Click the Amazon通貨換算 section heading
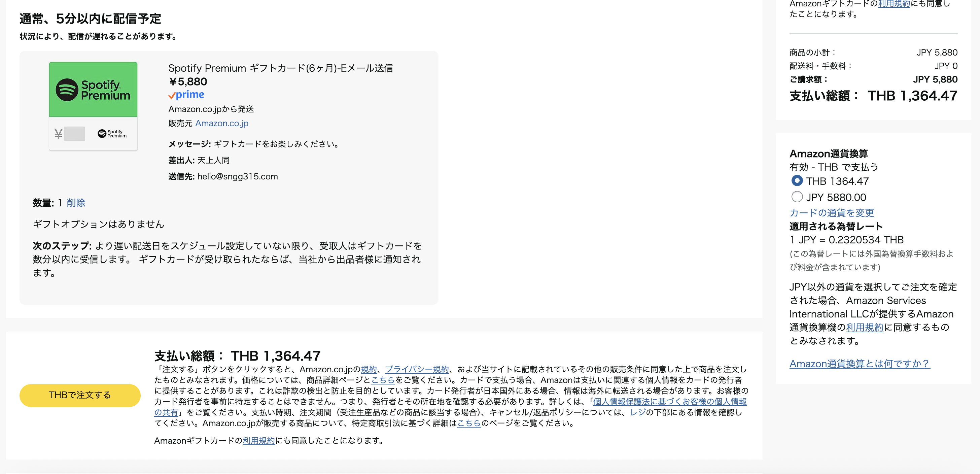980x474 pixels. pyautogui.click(x=829, y=153)
